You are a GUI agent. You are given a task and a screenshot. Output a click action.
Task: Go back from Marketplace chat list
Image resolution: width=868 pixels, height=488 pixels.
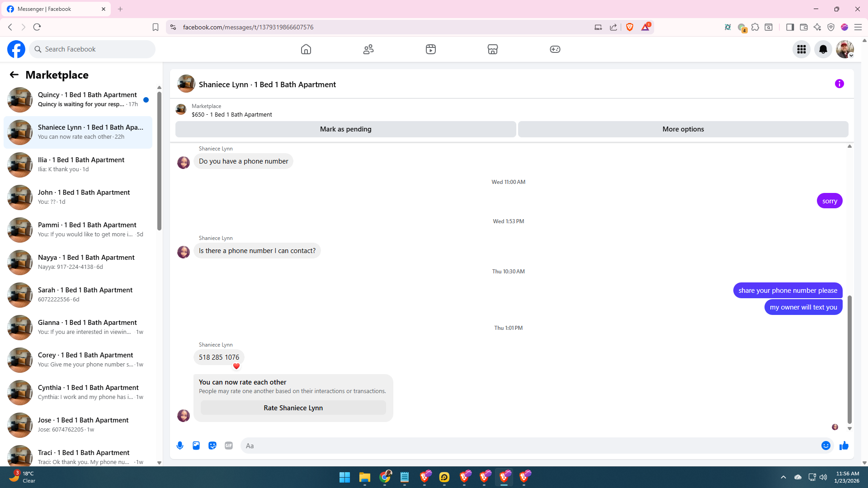pos(14,75)
